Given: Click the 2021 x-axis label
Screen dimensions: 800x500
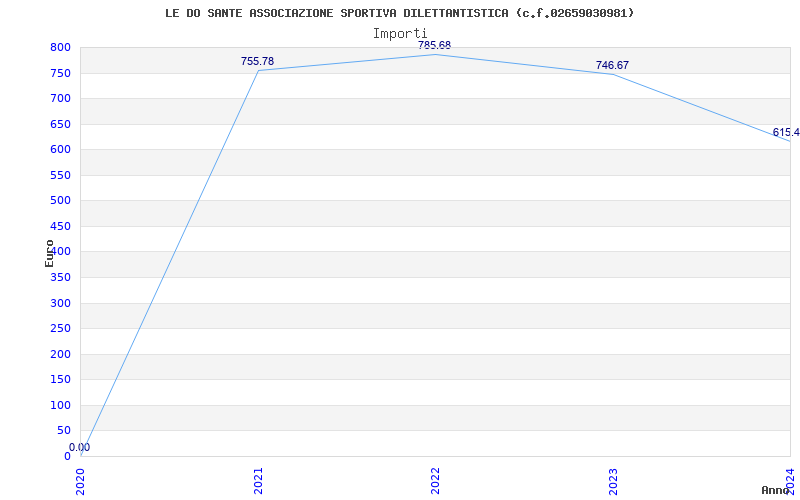Looking at the screenshot, I should click(x=258, y=481).
